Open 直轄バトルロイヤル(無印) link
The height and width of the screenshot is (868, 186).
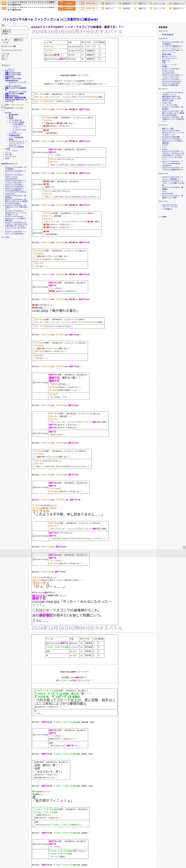tap(14, 94)
